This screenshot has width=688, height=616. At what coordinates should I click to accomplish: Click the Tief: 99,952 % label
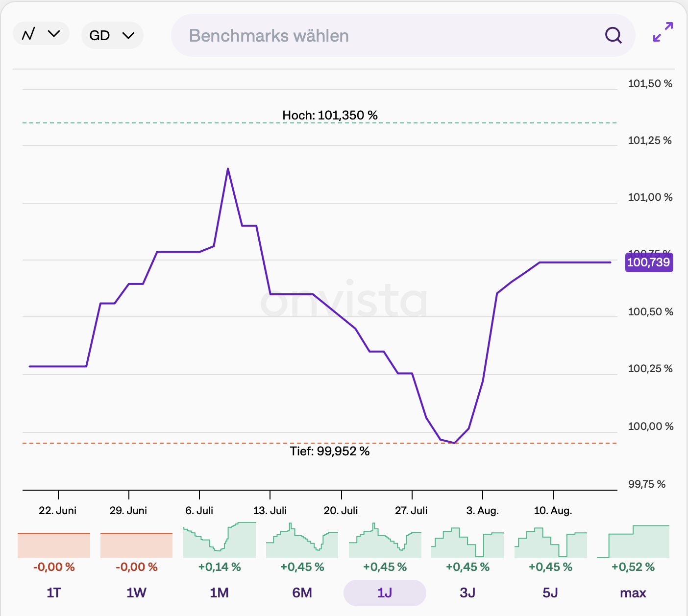(330, 451)
